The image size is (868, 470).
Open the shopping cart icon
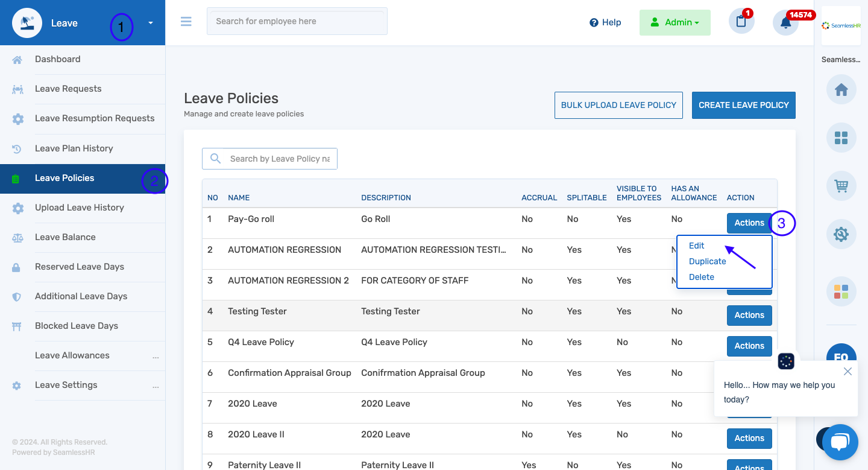click(x=841, y=185)
